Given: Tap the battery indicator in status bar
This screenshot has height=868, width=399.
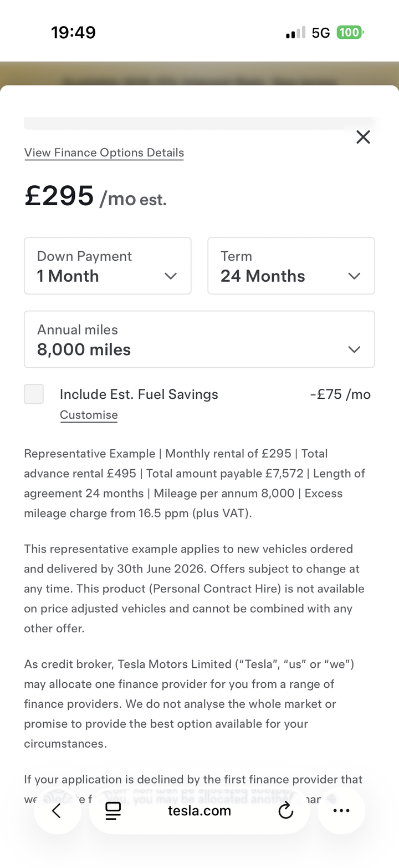Looking at the screenshot, I should (350, 33).
